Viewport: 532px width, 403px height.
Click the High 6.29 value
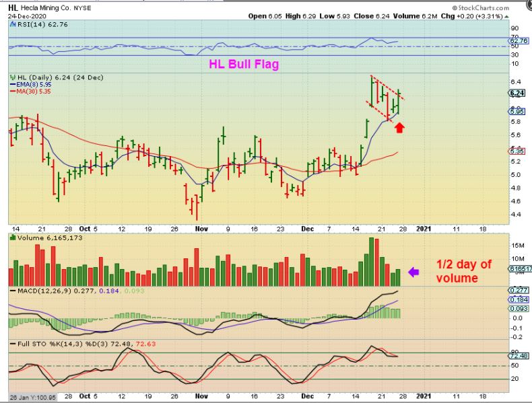(x=301, y=16)
